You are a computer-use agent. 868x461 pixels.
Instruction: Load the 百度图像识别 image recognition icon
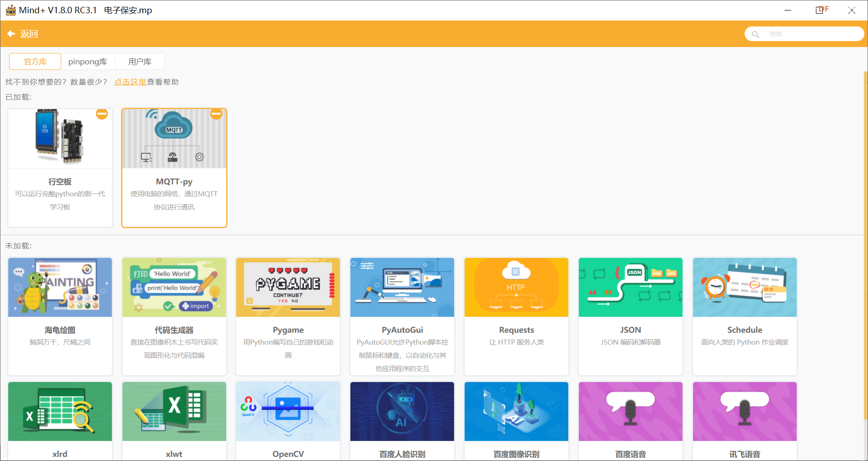tap(516, 411)
